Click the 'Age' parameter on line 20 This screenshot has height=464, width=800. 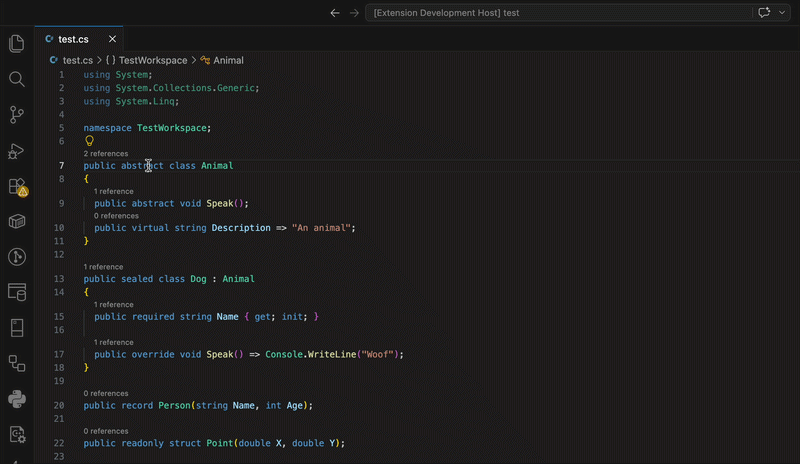pyautogui.click(x=294, y=405)
